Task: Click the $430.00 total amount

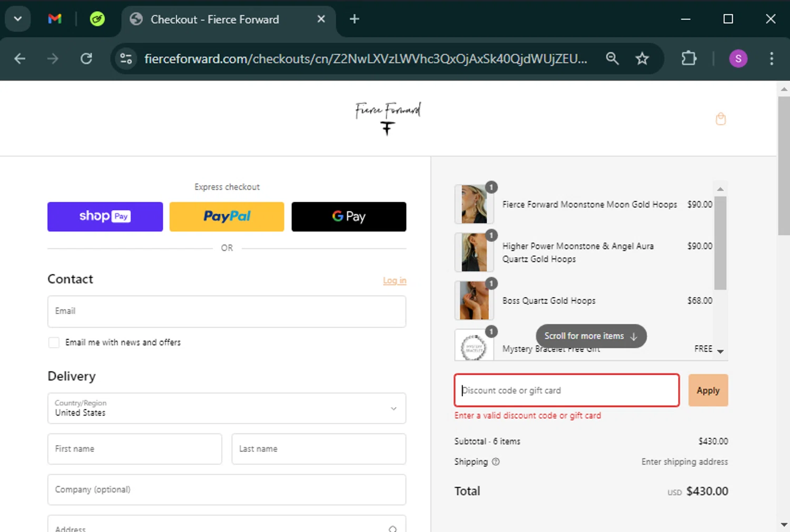Action: pyautogui.click(x=707, y=491)
